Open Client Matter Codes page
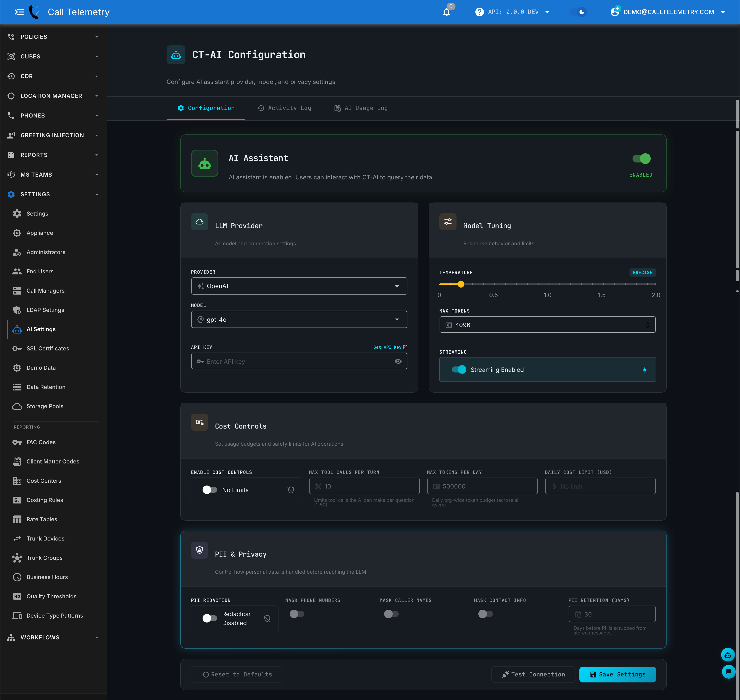This screenshot has width=740, height=700. pyautogui.click(x=53, y=461)
